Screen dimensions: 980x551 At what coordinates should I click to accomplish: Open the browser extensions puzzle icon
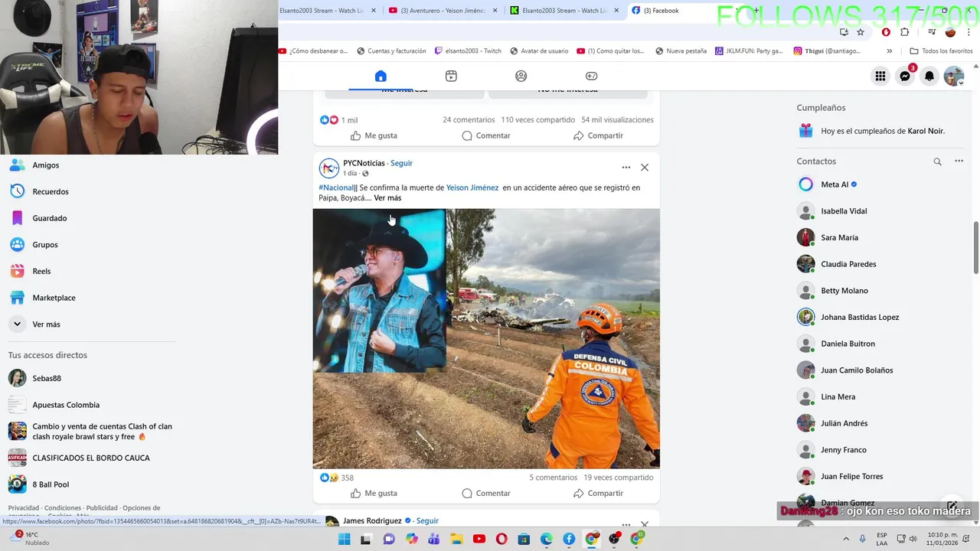(x=905, y=32)
